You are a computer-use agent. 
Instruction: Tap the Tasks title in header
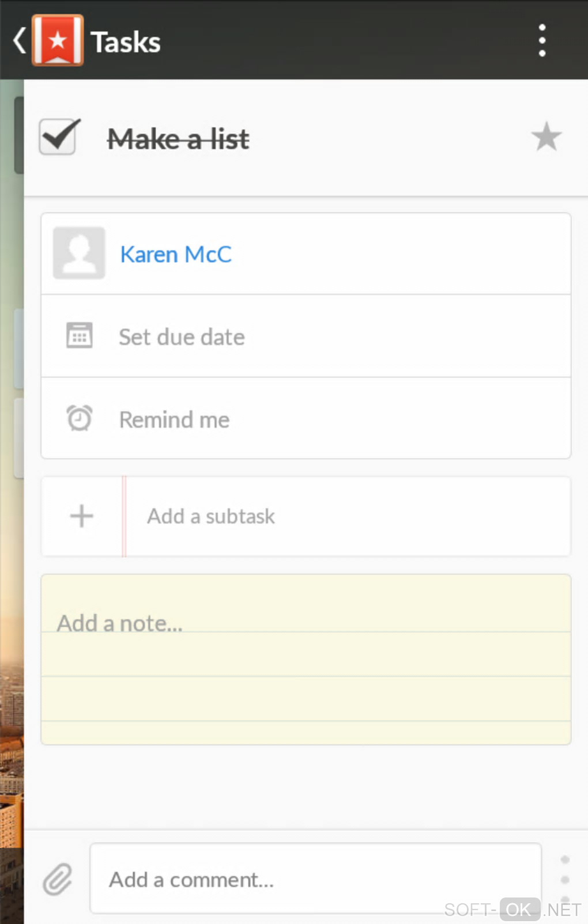point(126,42)
